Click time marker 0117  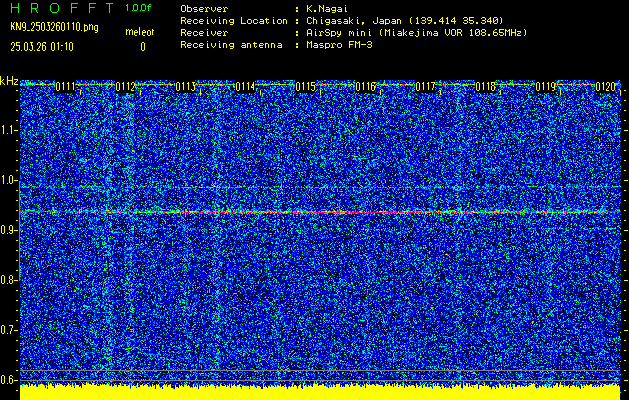425,87
